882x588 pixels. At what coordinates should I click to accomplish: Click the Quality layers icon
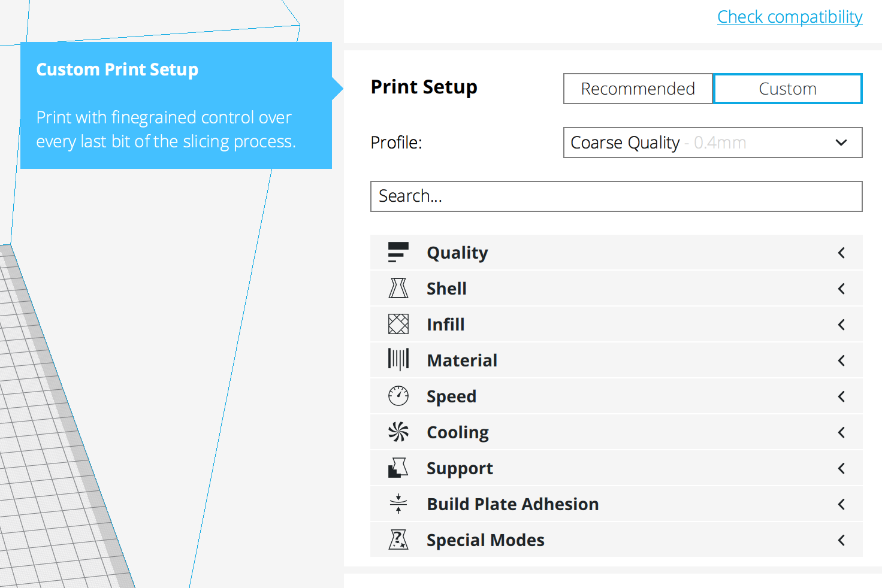tap(398, 252)
